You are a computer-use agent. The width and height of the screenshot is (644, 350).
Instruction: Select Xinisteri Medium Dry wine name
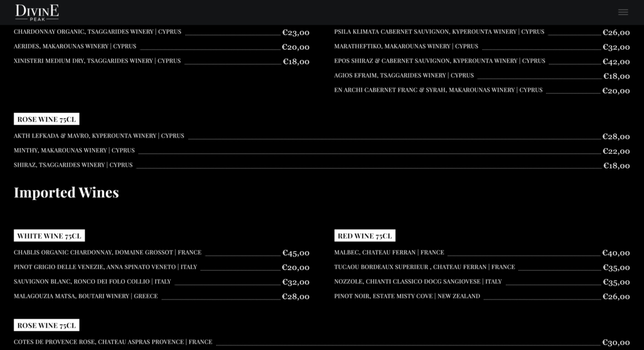97,61
